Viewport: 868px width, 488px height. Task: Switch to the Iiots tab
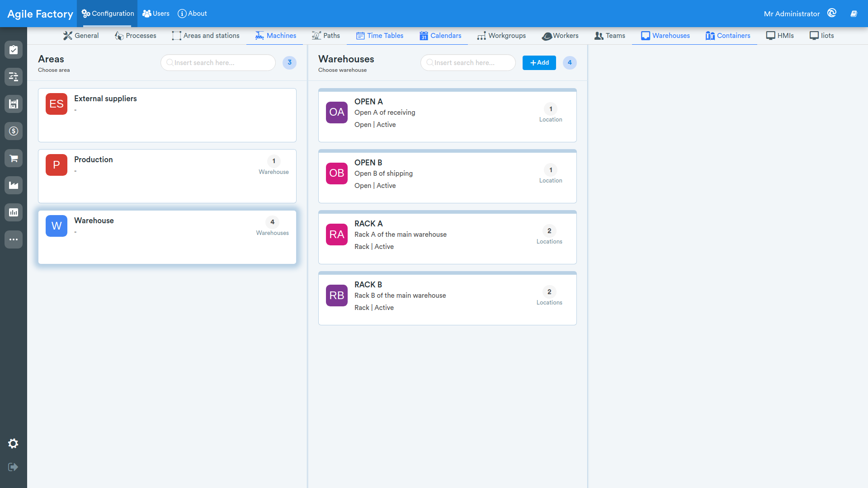[822, 36]
